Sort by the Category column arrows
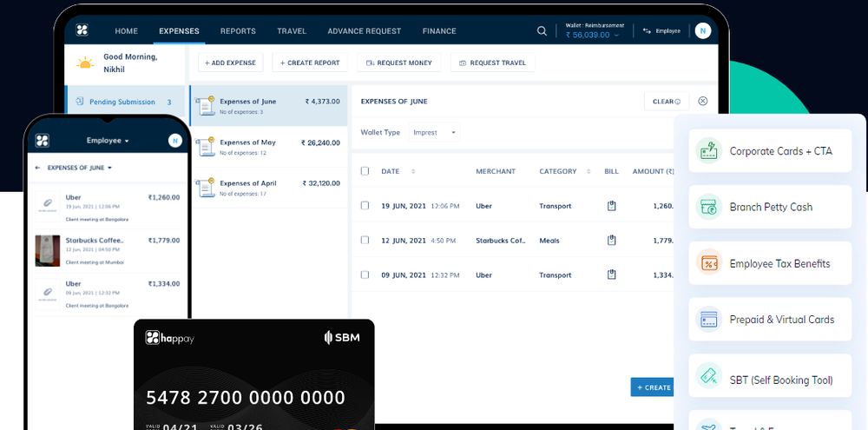The width and height of the screenshot is (868, 430). click(x=589, y=172)
